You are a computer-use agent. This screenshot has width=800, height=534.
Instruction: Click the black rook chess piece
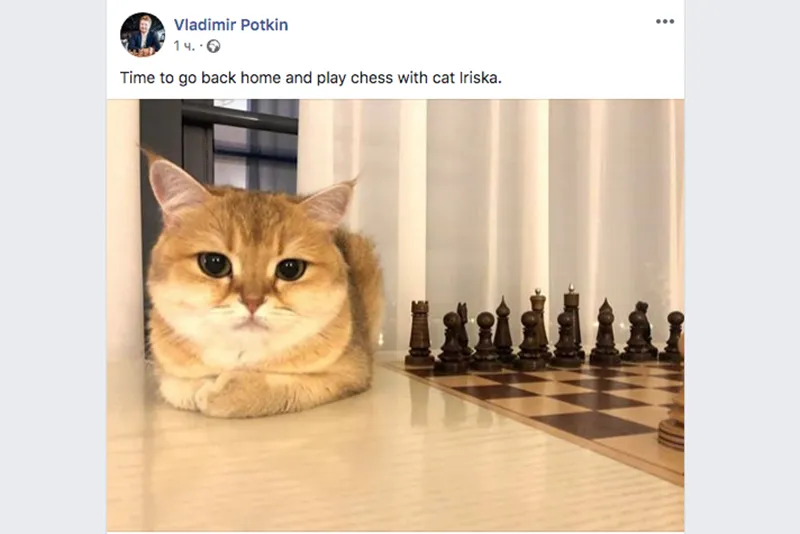419,333
